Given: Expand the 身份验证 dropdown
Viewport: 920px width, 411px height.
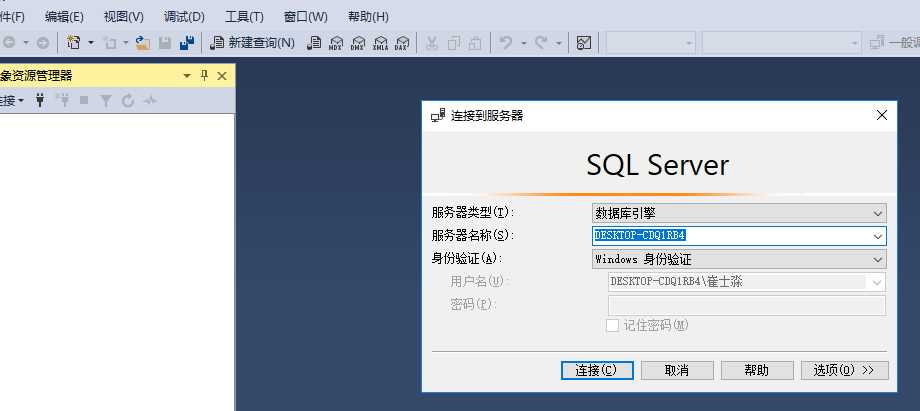Looking at the screenshot, I should coord(877,259).
